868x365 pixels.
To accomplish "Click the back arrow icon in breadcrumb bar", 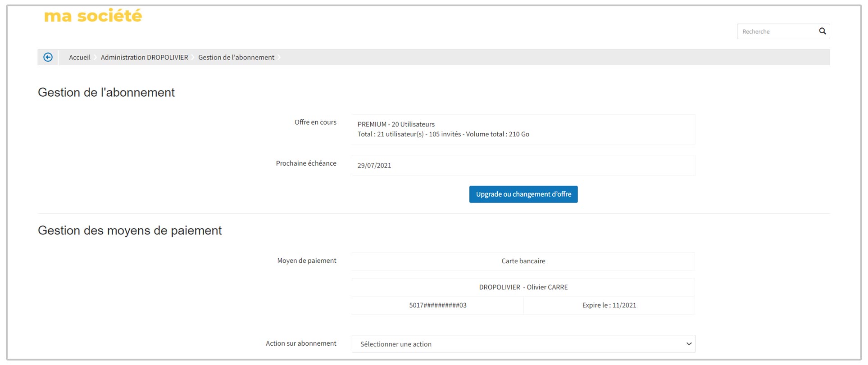I will click(x=48, y=57).
